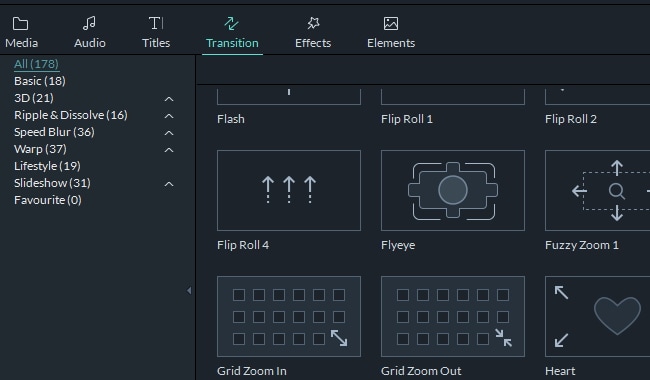Pick the Heart transition thumbnail
Viewport: 650px width, 380px height.
pos(597,316)
